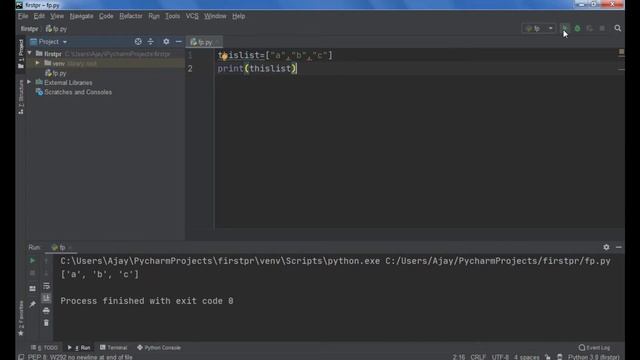Image resolution: width=640 pixels, height=360 pixels.
Task: Clear console output with trash icon
Action: pos(46,323)
